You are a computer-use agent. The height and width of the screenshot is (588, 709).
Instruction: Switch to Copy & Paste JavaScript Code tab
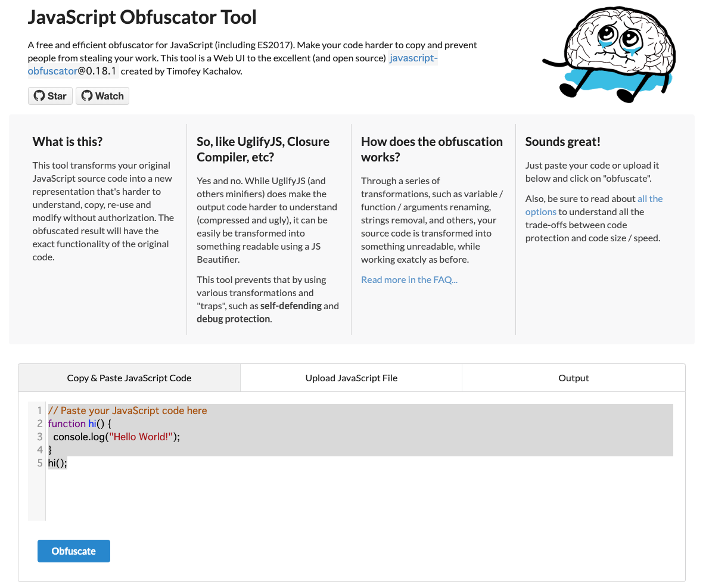[129, 378]
